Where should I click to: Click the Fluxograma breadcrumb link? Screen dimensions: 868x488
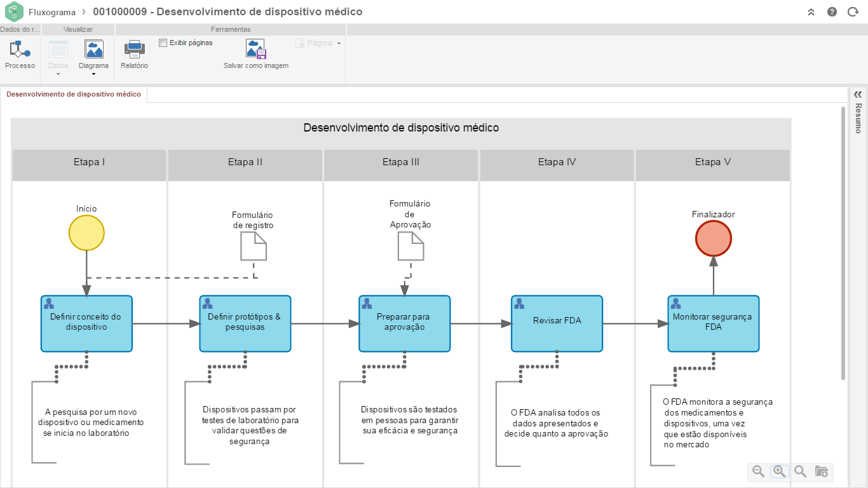[x=52, y=12]
